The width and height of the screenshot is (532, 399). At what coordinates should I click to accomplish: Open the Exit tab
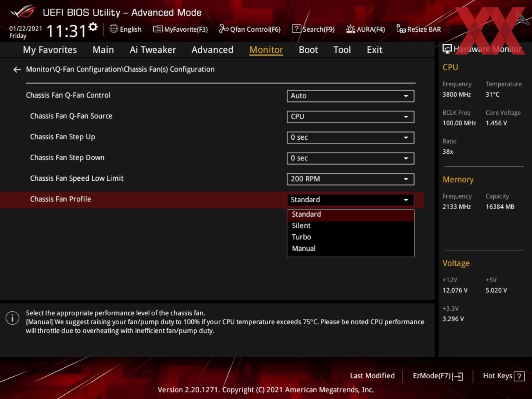point(374,50)
